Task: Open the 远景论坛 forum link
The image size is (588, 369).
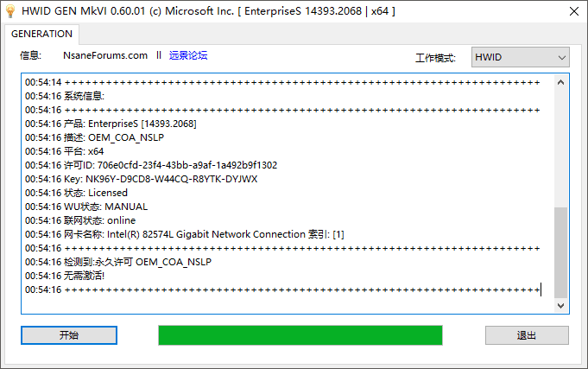Action: (x=188, y=55)
